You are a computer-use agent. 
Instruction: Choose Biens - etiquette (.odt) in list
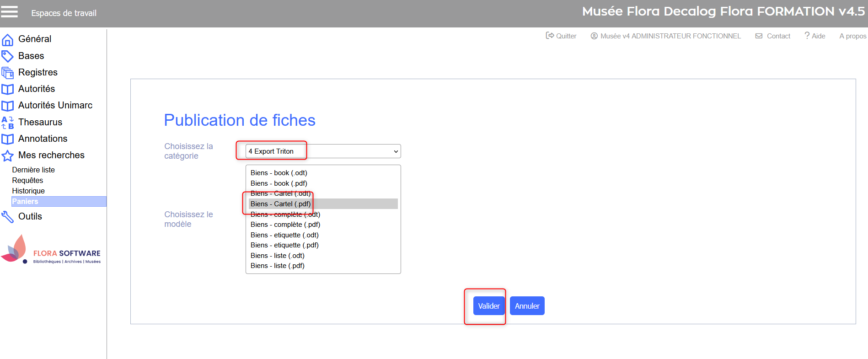[284, 235]
